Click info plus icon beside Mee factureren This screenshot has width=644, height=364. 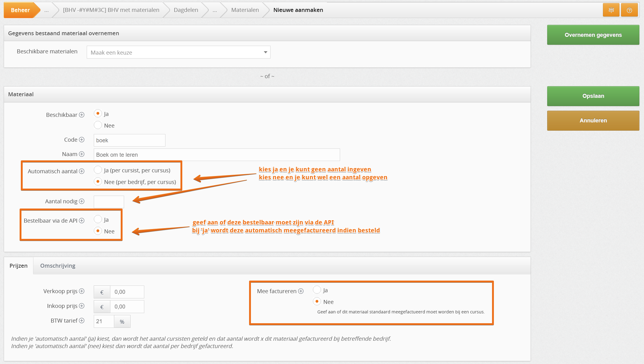pos(301,291)
